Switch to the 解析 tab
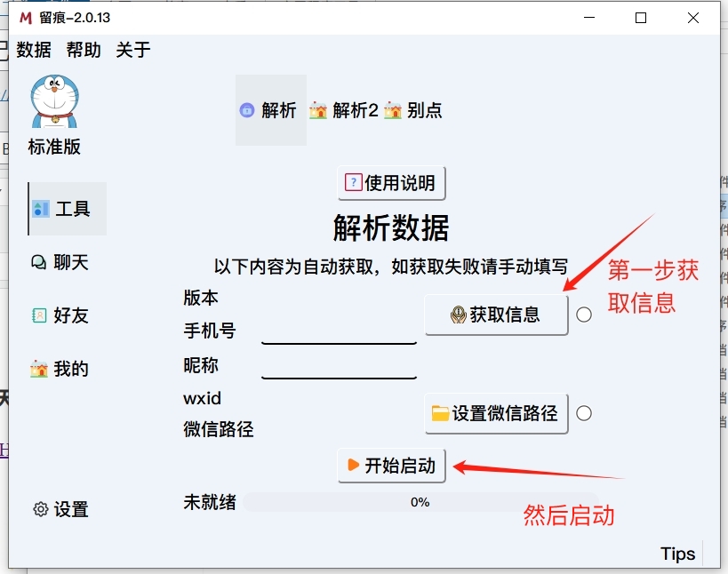This screenshot has width=728, height=574. coord(270,110)
